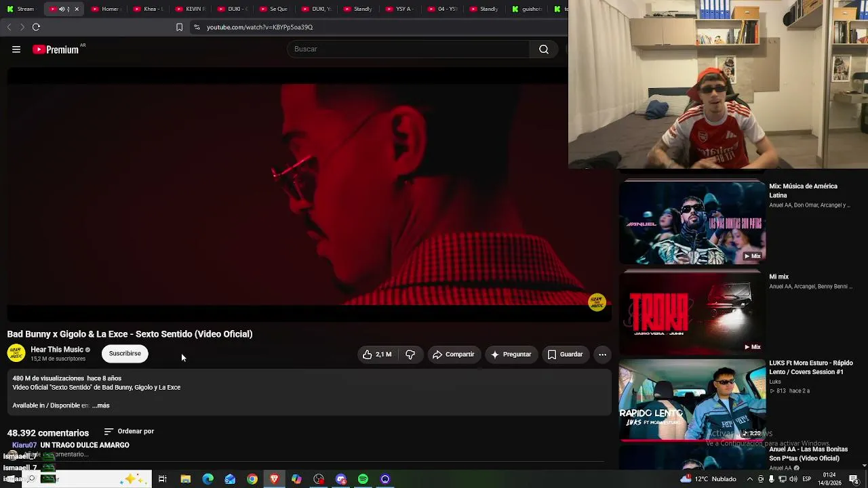
Task: Switch to the Stream tab
Action: tap(22, 9)
